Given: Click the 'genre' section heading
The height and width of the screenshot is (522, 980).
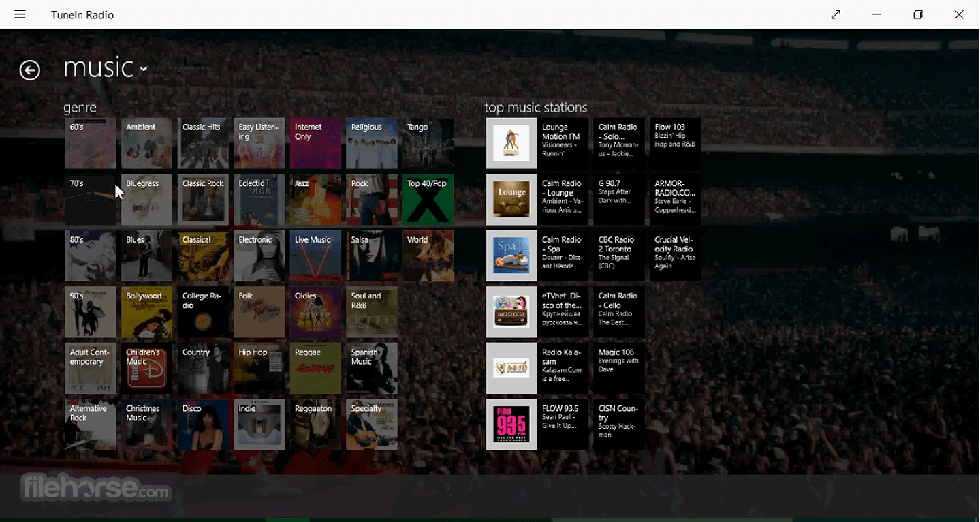Looking at the screenshot, I should tap(80, 108).
